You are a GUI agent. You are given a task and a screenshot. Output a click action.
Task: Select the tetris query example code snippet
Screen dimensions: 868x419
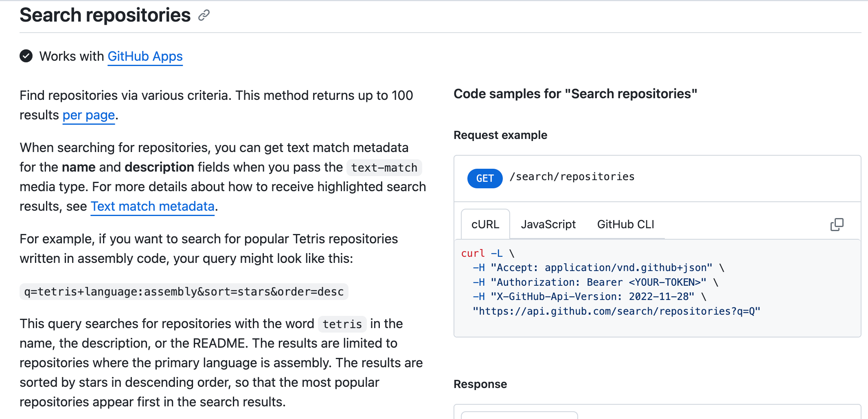pyautogui.click(x=184, y=291)
